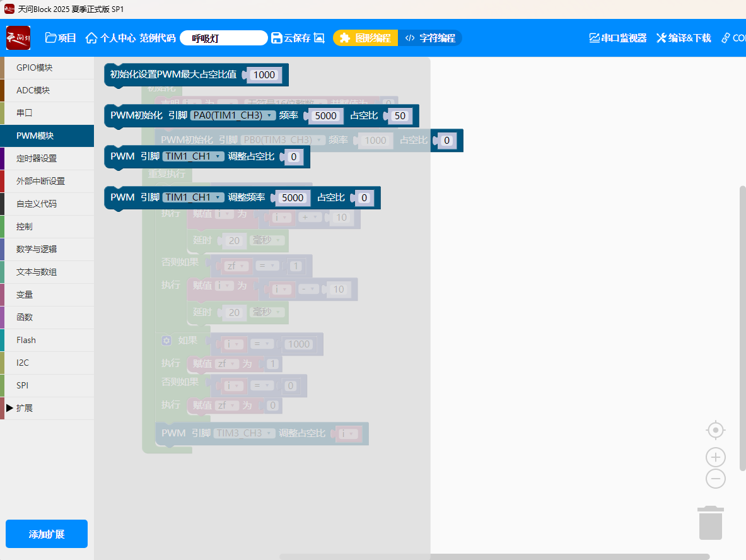
Task: Click the 天问 logo icon
Action: [x=18, y=38]
